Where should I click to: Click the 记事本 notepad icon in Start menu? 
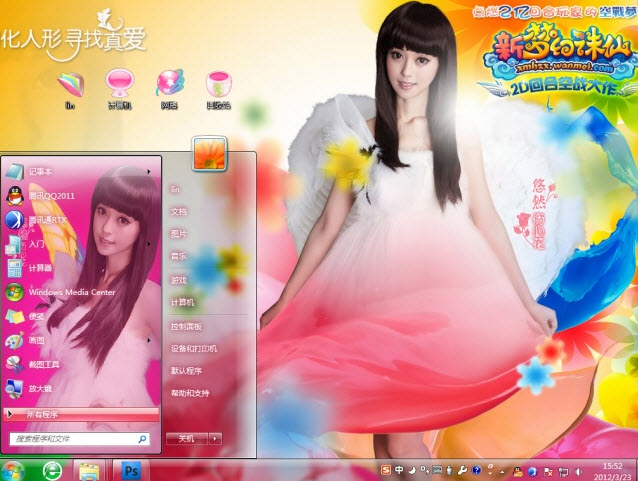[x=15, y=172]
